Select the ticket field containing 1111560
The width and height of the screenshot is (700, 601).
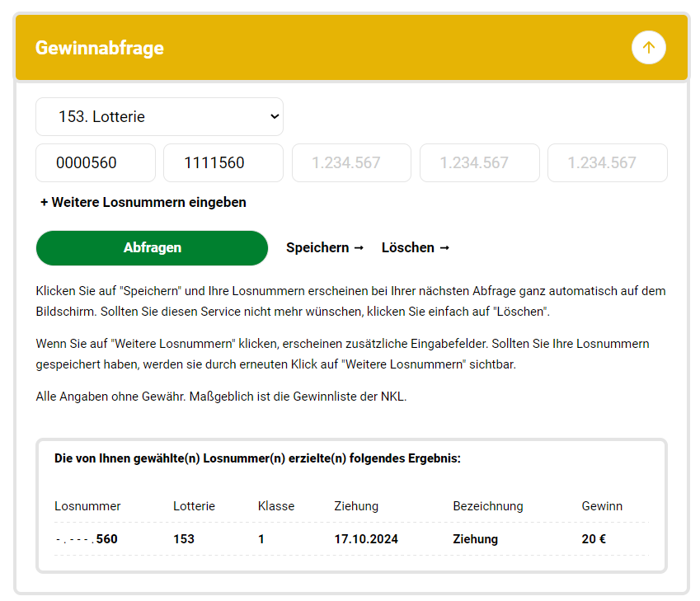click(223, 163)
